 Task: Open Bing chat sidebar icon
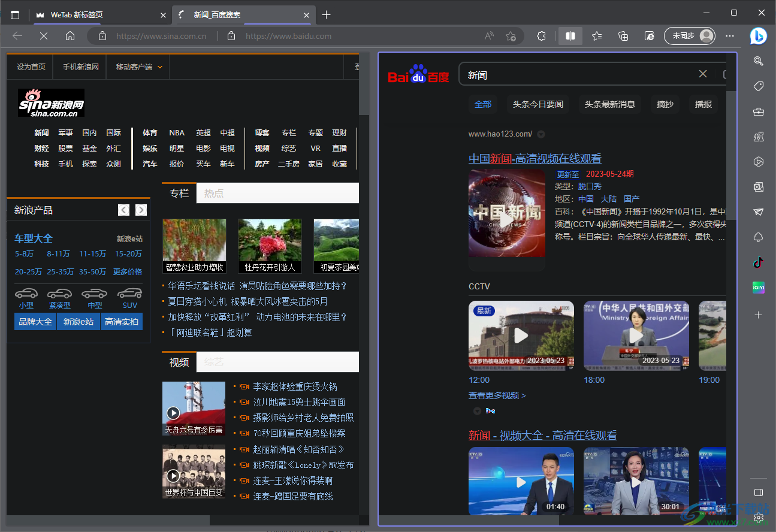758,36
